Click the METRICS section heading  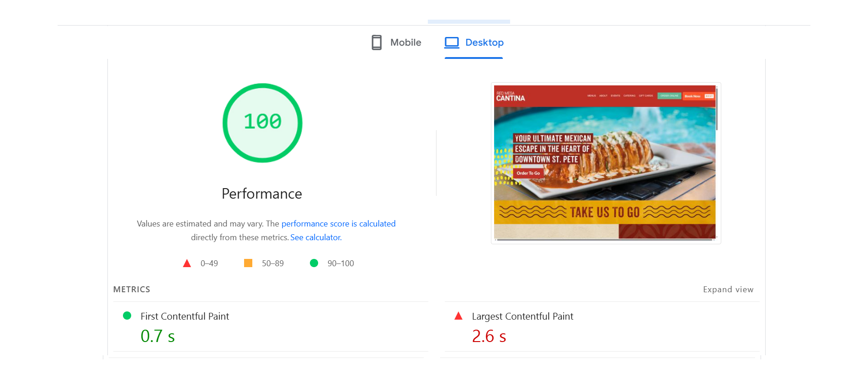(132, 290)
